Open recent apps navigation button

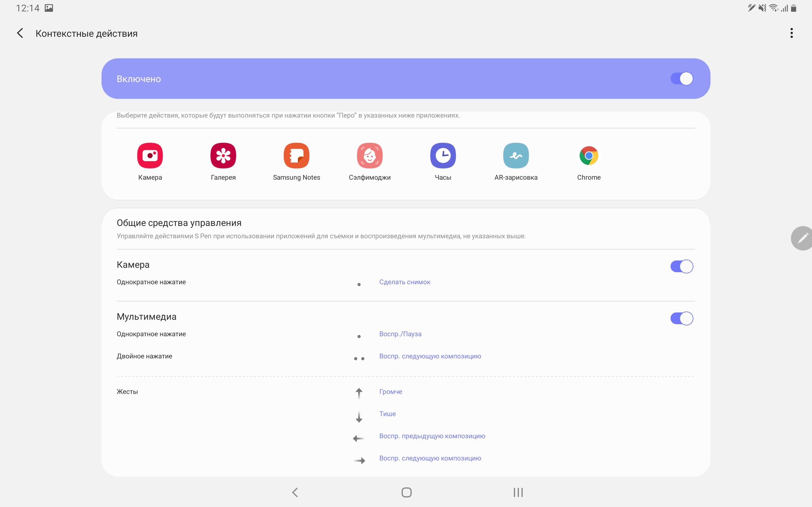coord(518,492)
